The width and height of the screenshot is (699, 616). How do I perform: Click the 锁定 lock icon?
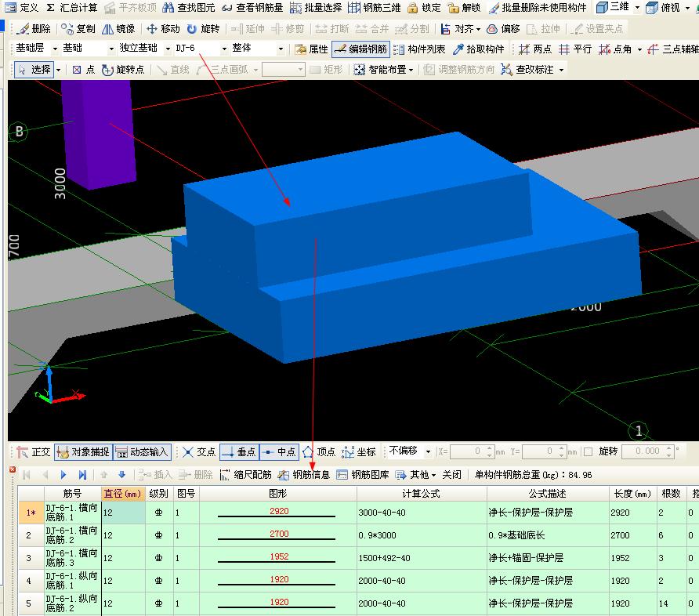(x=424, y=8)
